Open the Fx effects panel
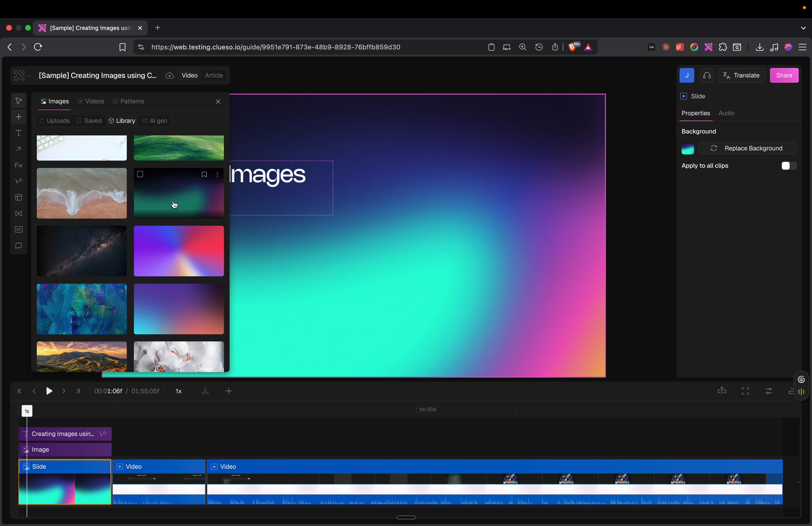 point(19,166)
